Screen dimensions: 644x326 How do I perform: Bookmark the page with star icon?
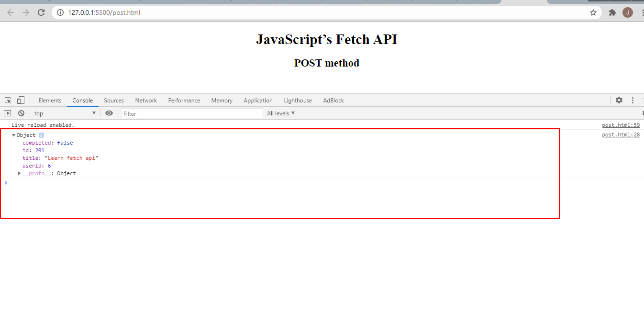pyautogui.click(x=593, y=12)
